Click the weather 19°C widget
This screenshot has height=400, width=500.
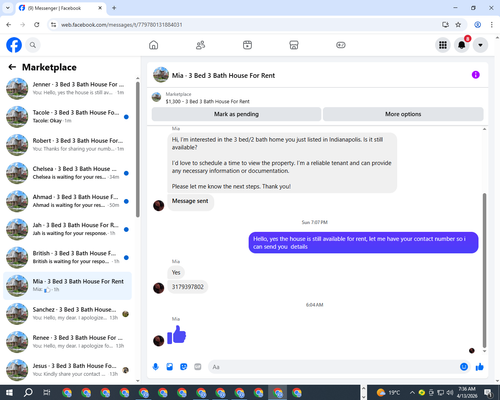pos(388,392)
